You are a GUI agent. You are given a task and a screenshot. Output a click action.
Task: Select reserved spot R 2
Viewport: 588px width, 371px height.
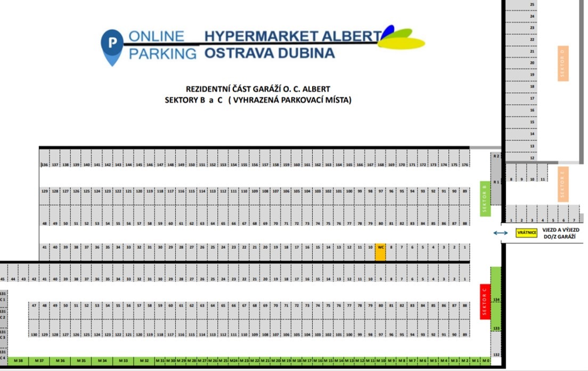[496, 156]
